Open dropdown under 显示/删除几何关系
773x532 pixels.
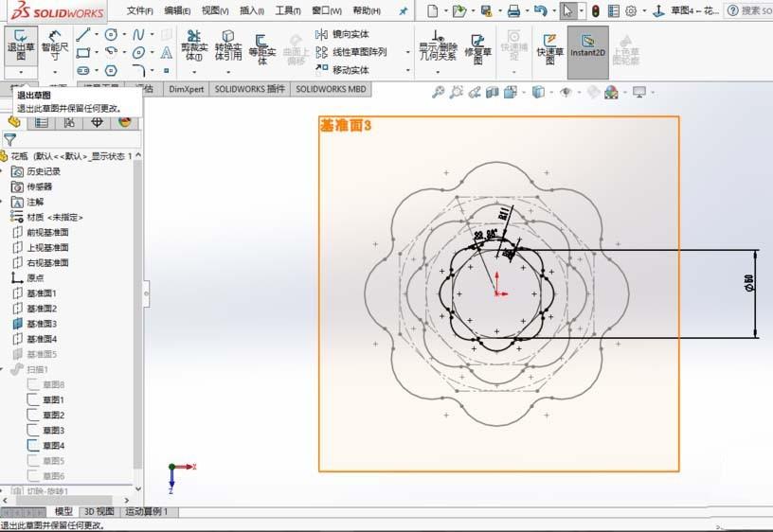click(438, 72)
